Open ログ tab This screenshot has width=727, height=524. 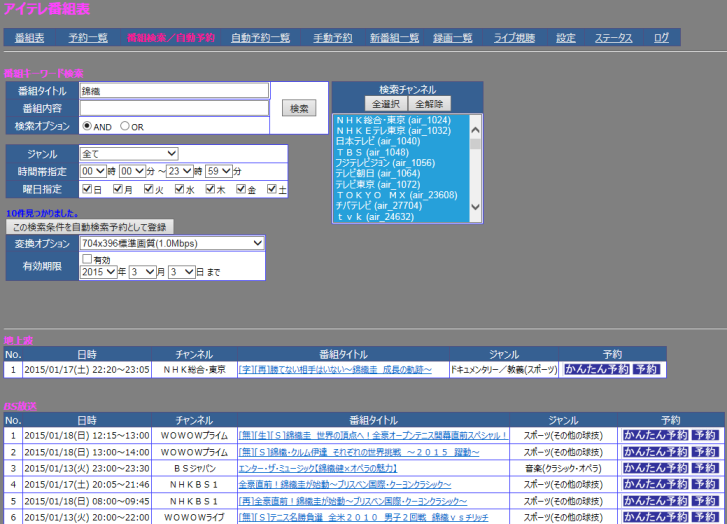[x=661, y=38]
